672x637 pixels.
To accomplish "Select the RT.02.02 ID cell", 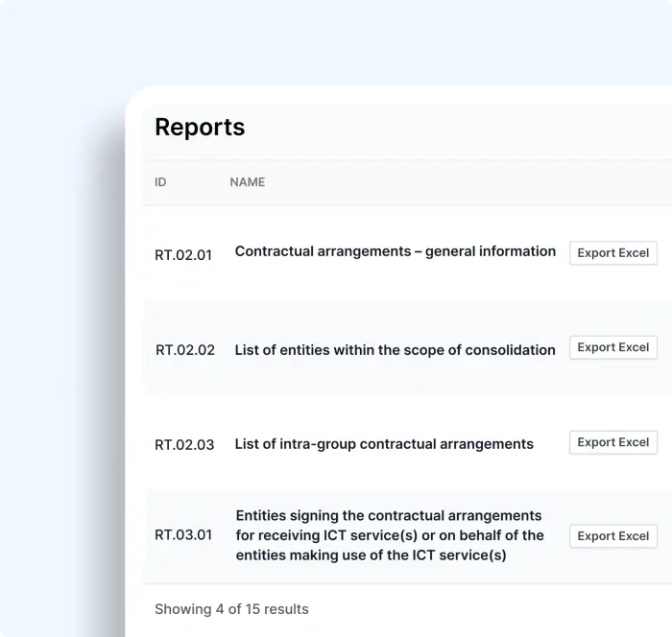I will click(x=185, y=350).
